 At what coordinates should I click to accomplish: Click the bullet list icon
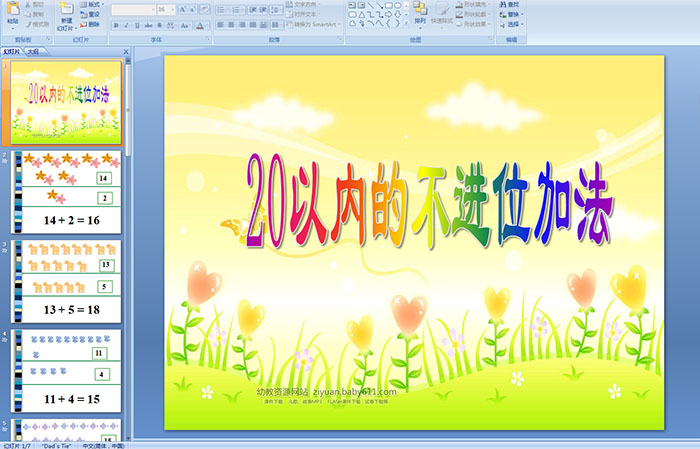click(223, 9)
